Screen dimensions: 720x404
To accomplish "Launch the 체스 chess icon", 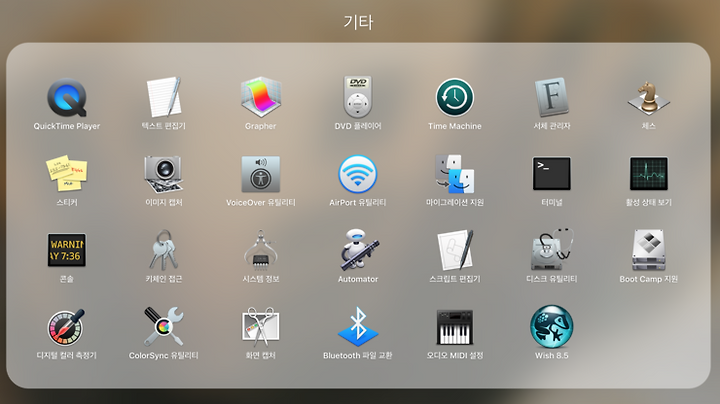I will coord(648,97).
